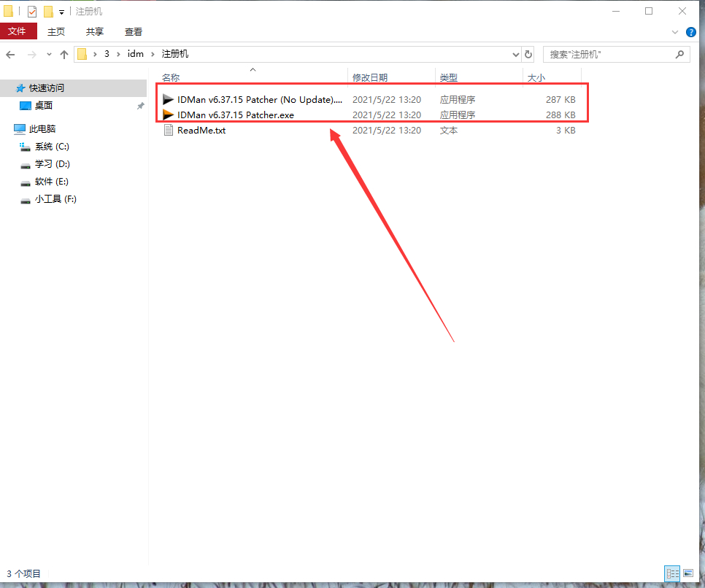
Task: Click the 此电脑 computer icon
Action: (x=20, y=129)
